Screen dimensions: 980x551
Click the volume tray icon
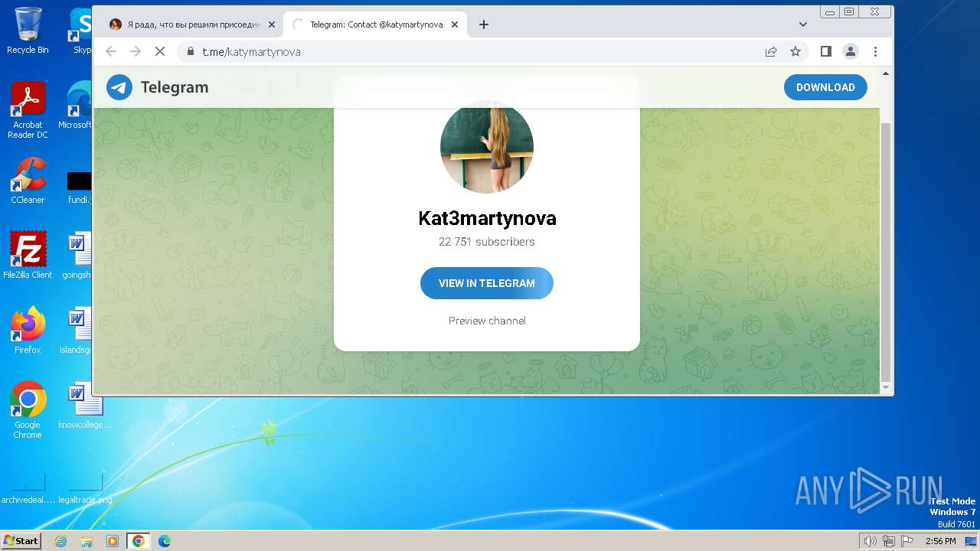click(870, 541)
